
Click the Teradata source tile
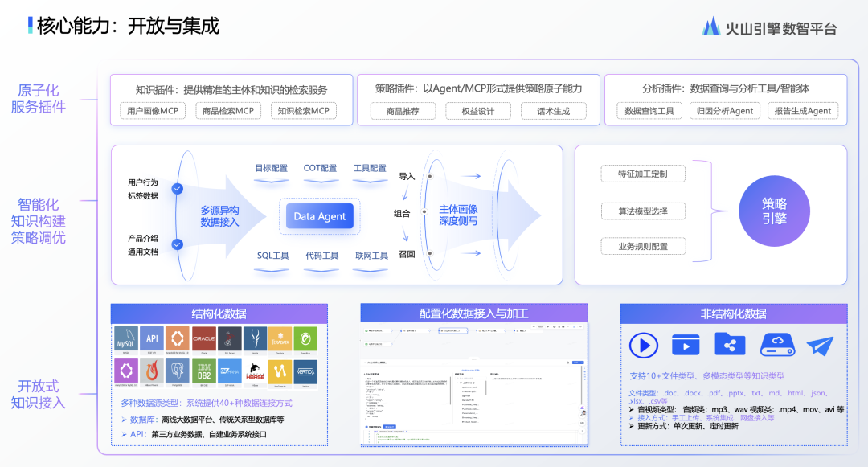click(280, 339)
